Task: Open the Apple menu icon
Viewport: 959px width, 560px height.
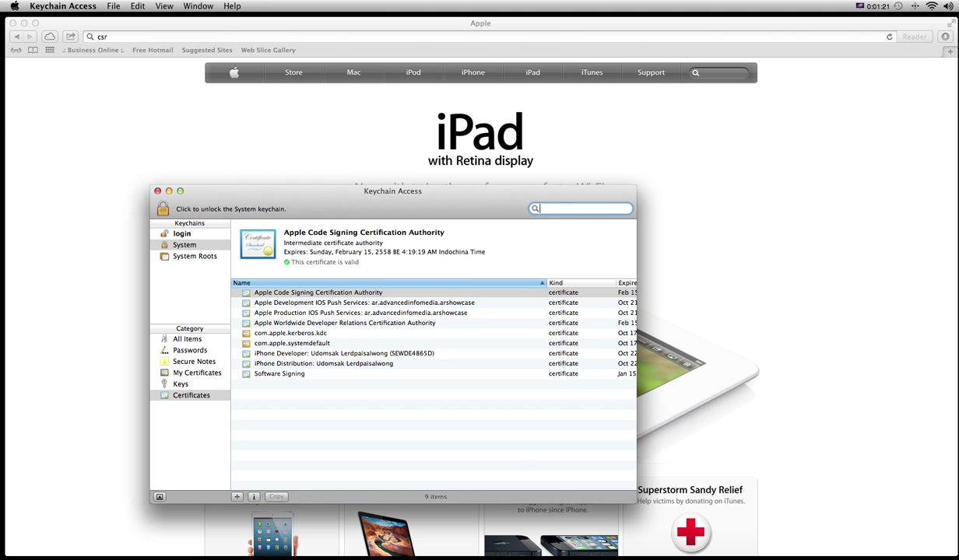Action: (x=14, y=6)
